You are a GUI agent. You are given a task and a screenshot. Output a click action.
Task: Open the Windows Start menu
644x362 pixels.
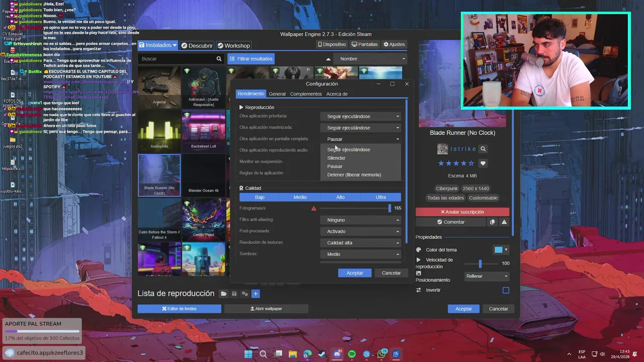click(248, 354)
